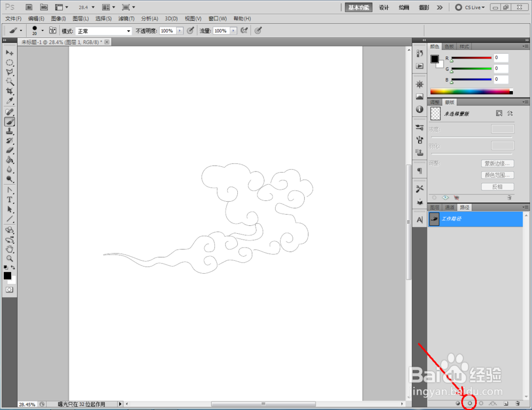Stroke path with brush button
Image resolution: width=532 pixels, height=410 pixels.
[470, 403]
